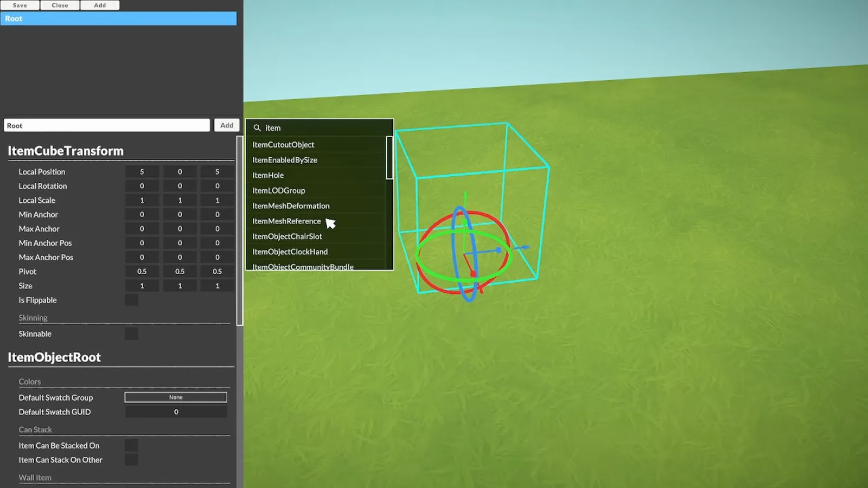
Task: Click the ItemObjectRoot component header
Action: pyautogui.click(x=54, y=357)
